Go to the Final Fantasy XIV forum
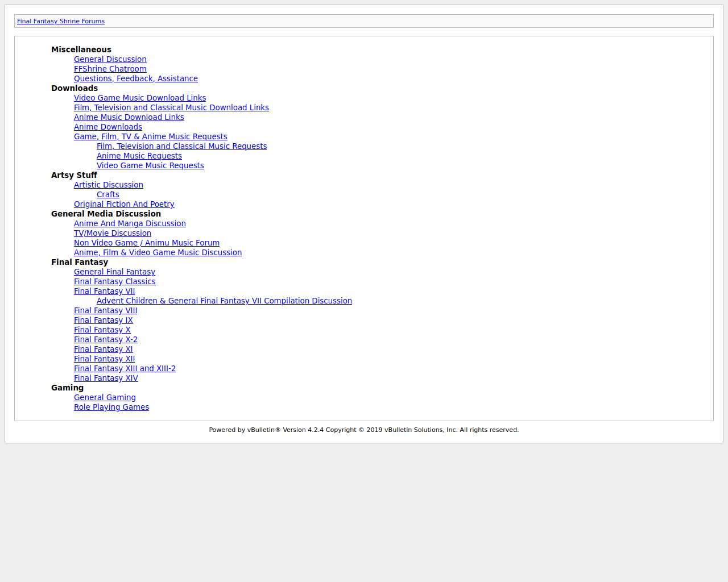 click(106, 378)
